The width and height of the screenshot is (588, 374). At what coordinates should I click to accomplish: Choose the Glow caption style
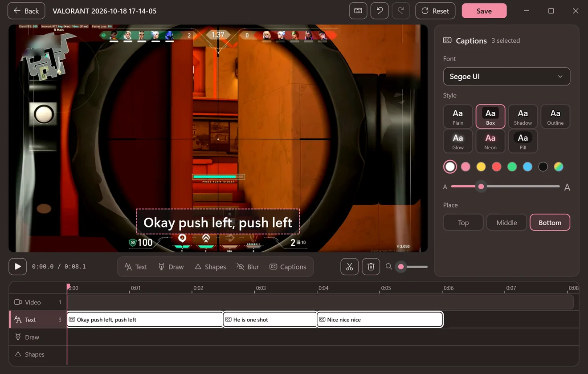tap(458, 141)
